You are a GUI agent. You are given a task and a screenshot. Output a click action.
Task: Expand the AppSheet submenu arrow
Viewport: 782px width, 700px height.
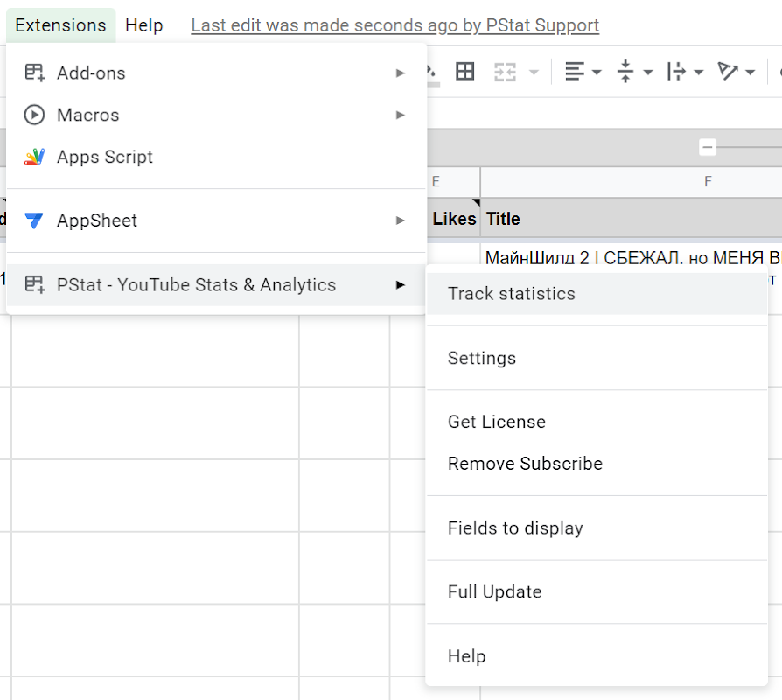point(400,220)
